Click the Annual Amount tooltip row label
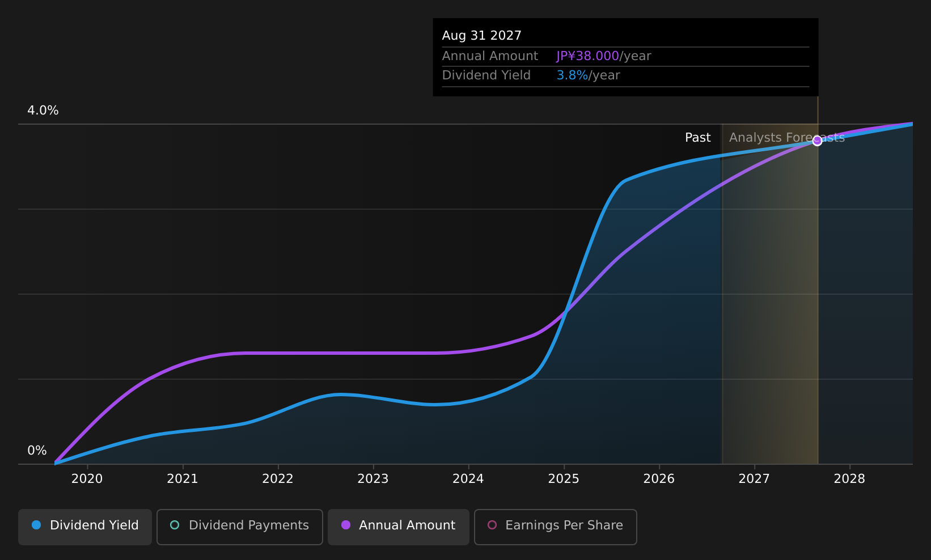The width and height of the screenshot is (931, 560). tap(490, 56)
